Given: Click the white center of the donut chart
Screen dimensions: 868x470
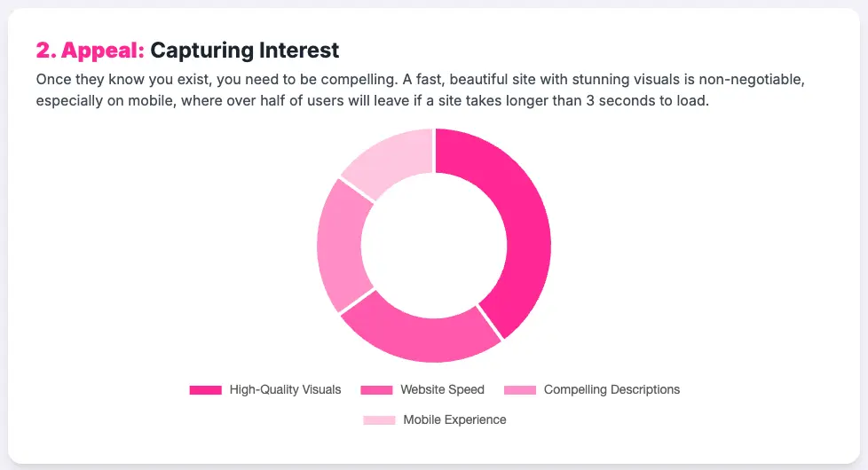Looking at the screenshot, I should (434, 246).
